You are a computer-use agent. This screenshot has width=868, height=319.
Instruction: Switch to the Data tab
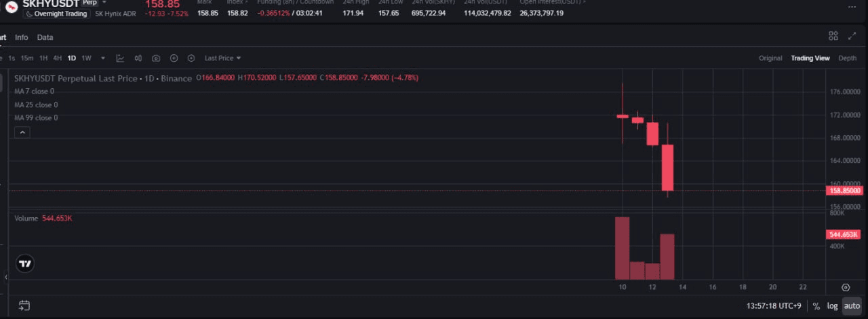point(45,37)
